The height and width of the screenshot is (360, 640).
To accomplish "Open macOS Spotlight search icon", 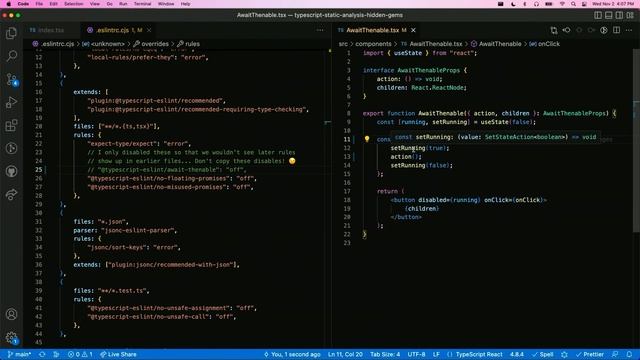I will click(573, 4).
